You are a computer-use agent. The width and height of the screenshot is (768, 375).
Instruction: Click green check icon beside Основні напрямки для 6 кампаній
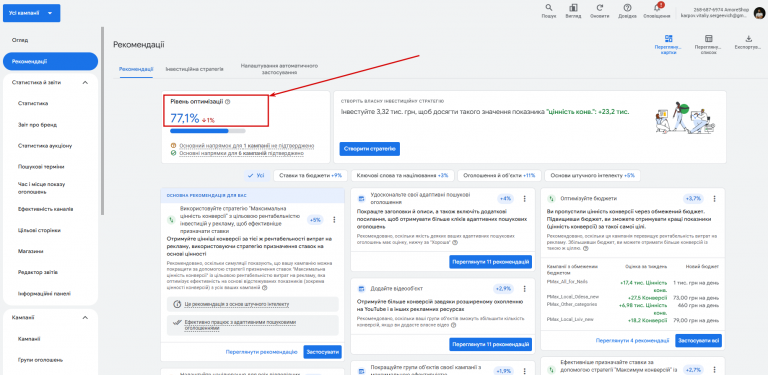(173, 153)
